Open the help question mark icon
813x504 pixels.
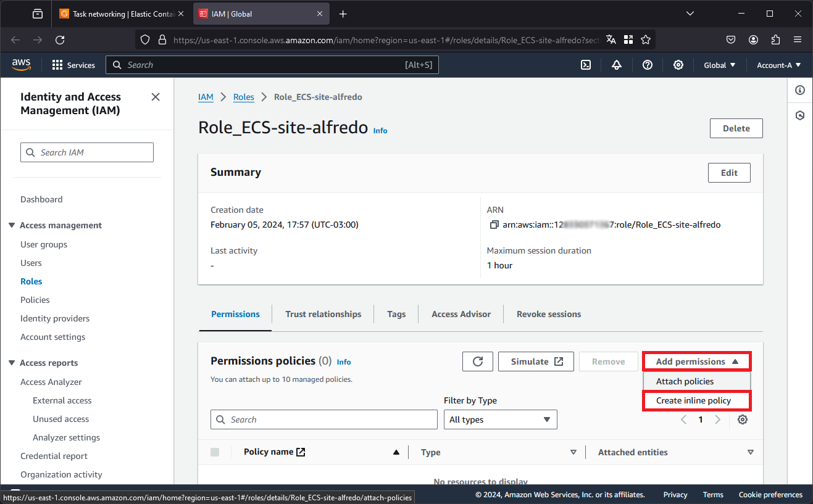648,65
